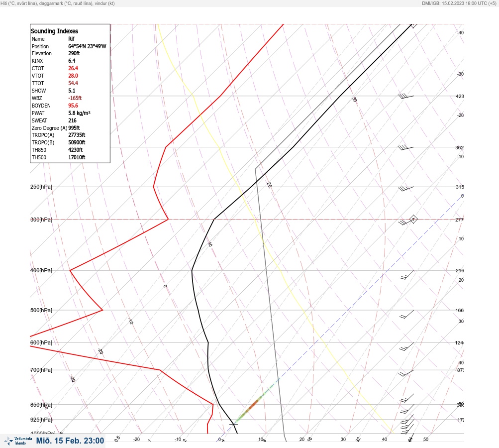Select the SHOW value 5.1
Image resolution: width=499 pixels, height=448 pixels.
click(72, 91)
